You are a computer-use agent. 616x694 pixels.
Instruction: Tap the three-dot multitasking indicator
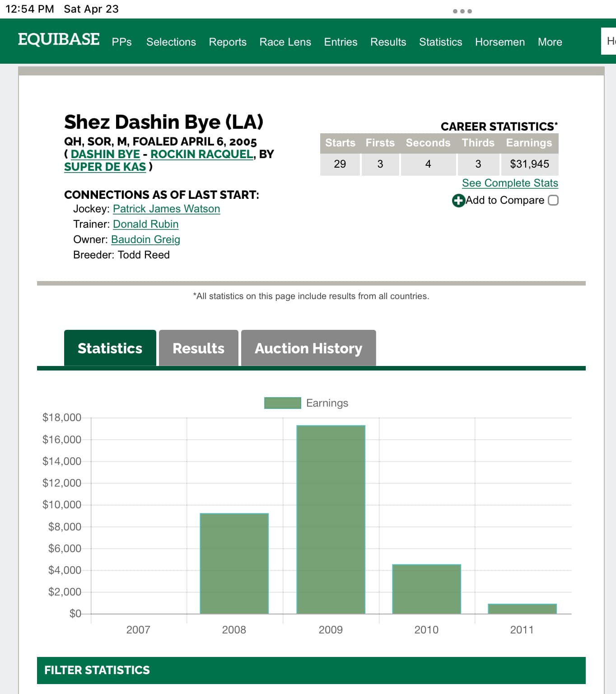(462, 11)
